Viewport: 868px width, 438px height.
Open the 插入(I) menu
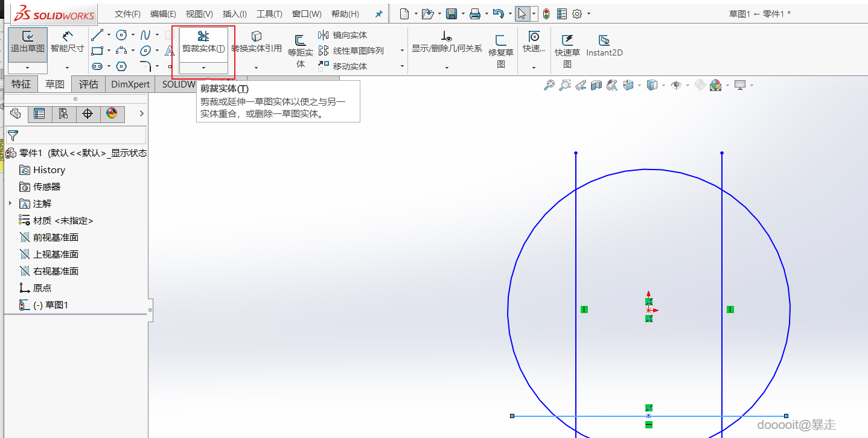pos(235,14)
